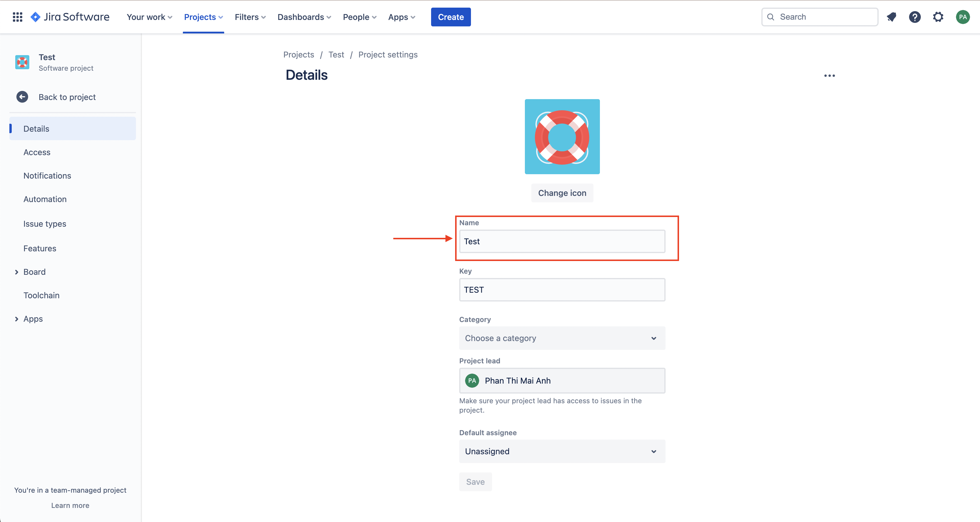Viewport: 980px width, 522px height.
Task: Open the help question mark icon
Action: pyautogui.click(x=915, y=17)
